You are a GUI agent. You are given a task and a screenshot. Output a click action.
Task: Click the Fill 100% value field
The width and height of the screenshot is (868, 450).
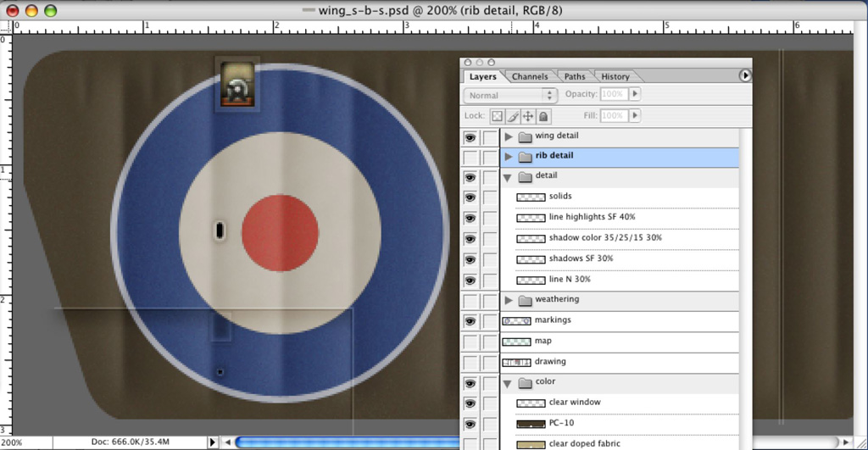coord(615,116)
